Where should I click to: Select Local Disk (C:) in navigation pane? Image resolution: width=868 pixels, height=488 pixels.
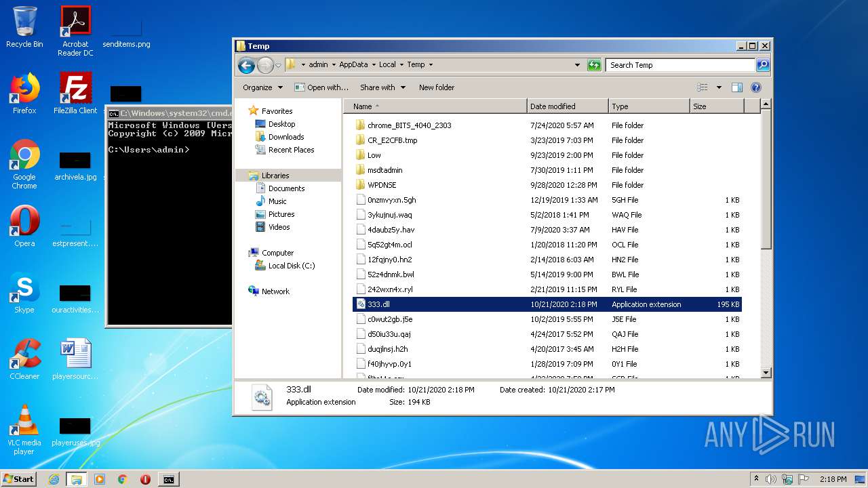click(x=285, y=266)
